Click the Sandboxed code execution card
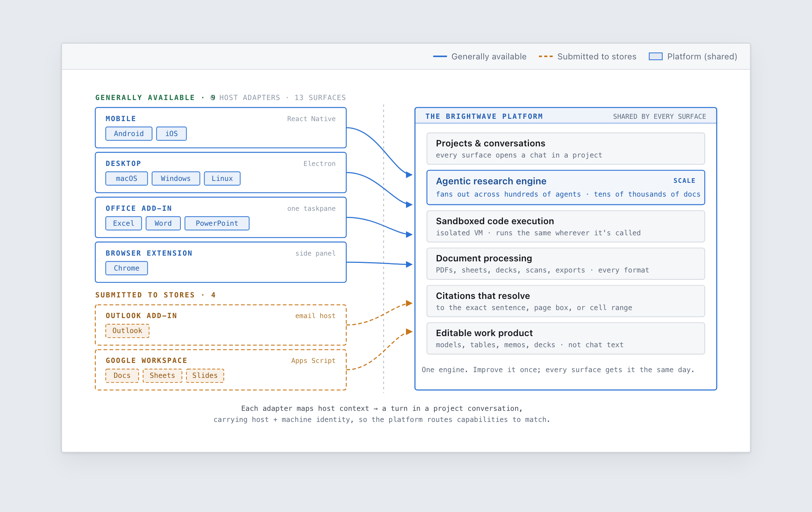The image size is (812, 512). tap(566, 226)
